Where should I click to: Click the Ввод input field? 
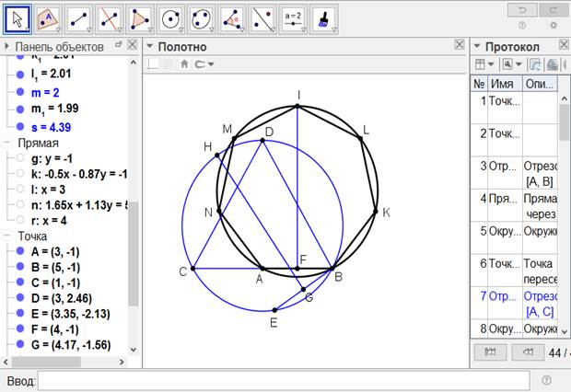(x=284, y=381)
